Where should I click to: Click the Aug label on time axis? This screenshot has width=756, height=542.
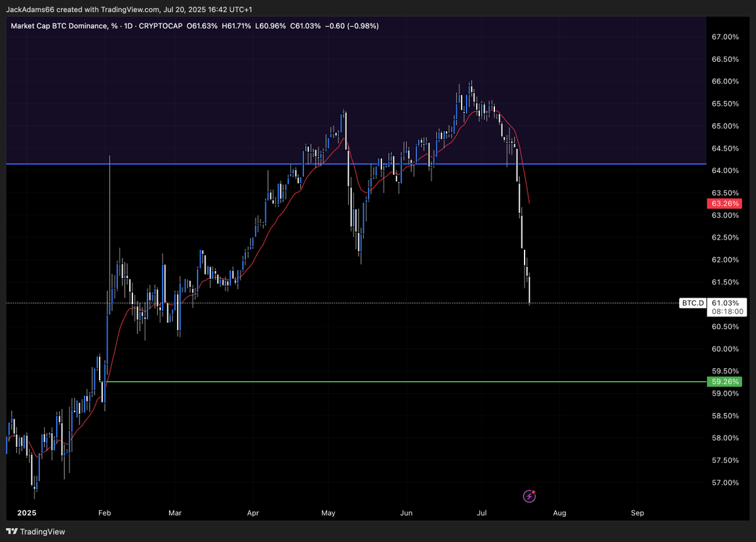pyautogui.click(x=560, y=513)
